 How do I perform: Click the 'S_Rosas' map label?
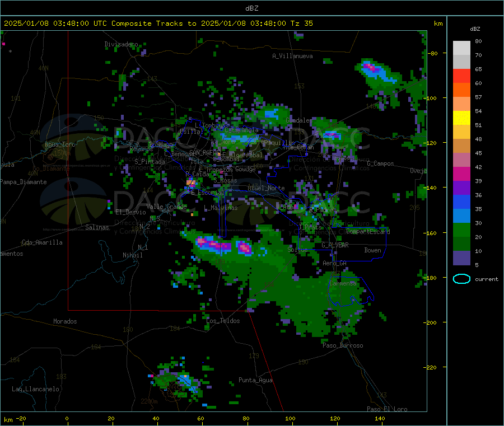(x=225, y=181)
